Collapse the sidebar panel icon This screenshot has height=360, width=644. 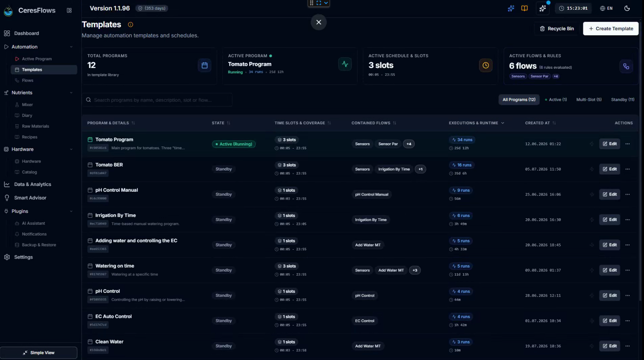point(69,10)
